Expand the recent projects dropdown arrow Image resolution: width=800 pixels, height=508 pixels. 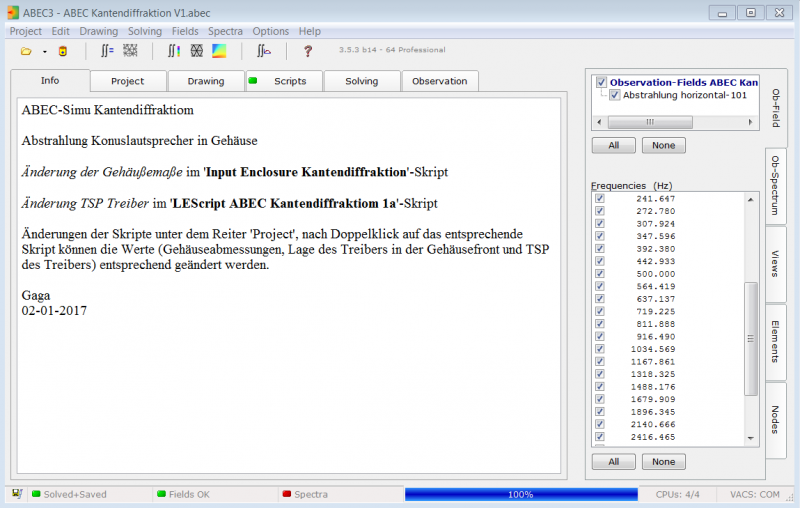[45, 52]
